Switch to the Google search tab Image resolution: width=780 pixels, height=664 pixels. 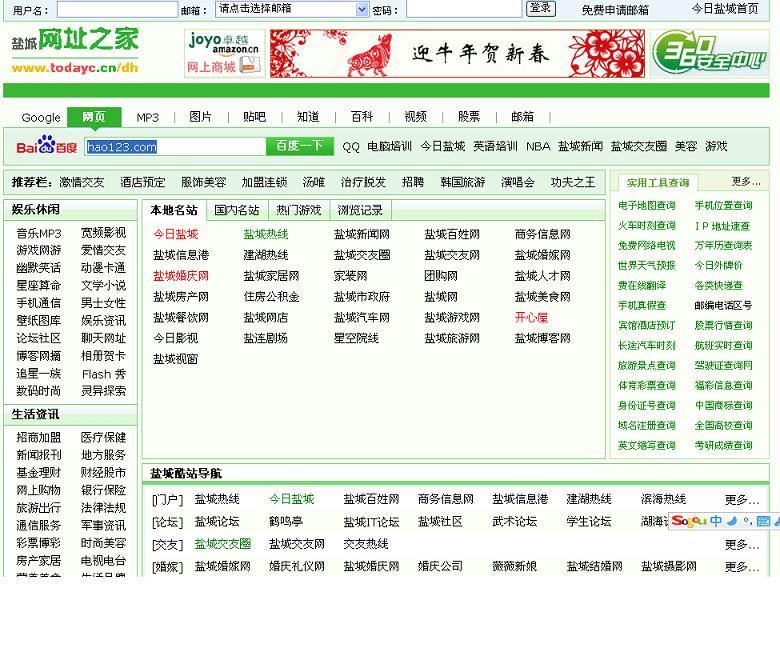pos(41,118)
